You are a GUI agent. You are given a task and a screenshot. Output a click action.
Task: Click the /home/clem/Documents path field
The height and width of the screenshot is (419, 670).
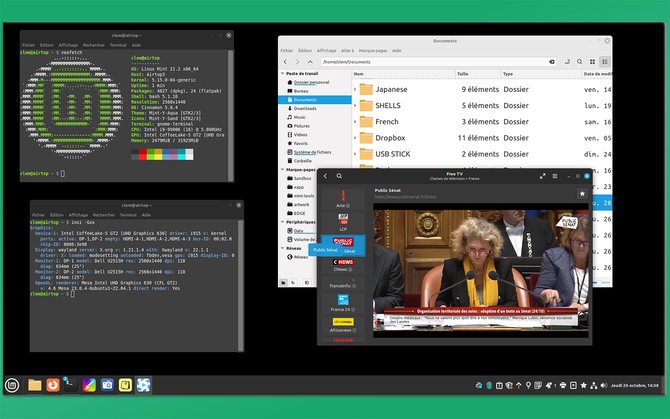(438, 62)
